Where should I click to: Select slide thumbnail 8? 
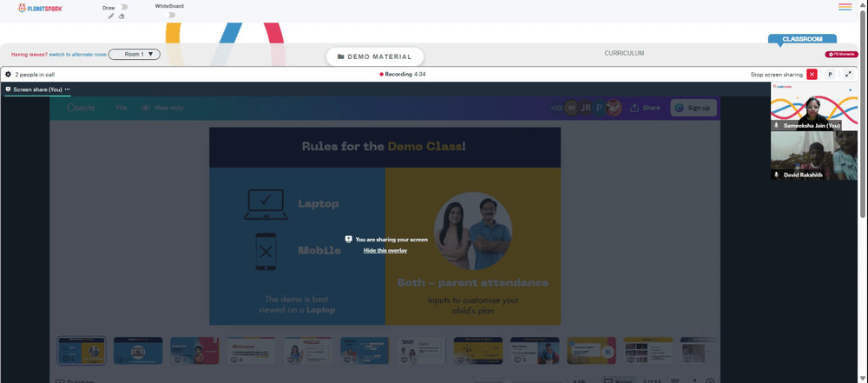[477, 350]
